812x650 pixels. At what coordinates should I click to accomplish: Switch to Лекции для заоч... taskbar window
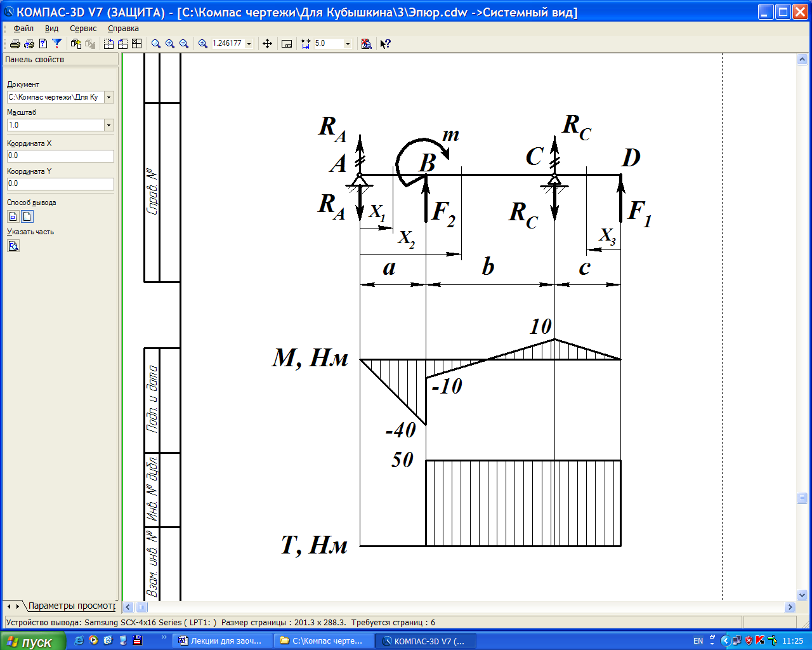click(223, 641)
